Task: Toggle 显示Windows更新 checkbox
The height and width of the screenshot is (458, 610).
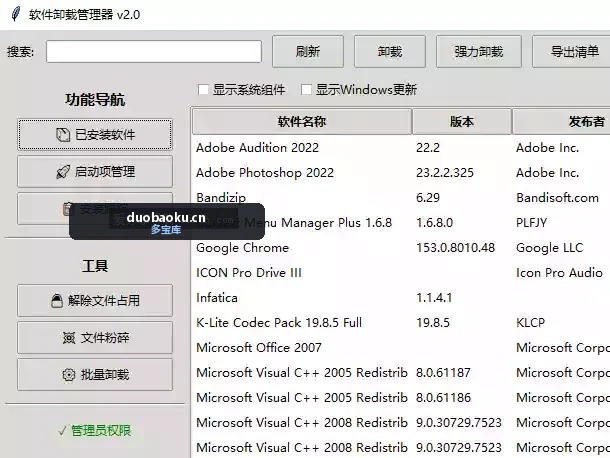Action: pyautogui.click(x=306, y=90)
